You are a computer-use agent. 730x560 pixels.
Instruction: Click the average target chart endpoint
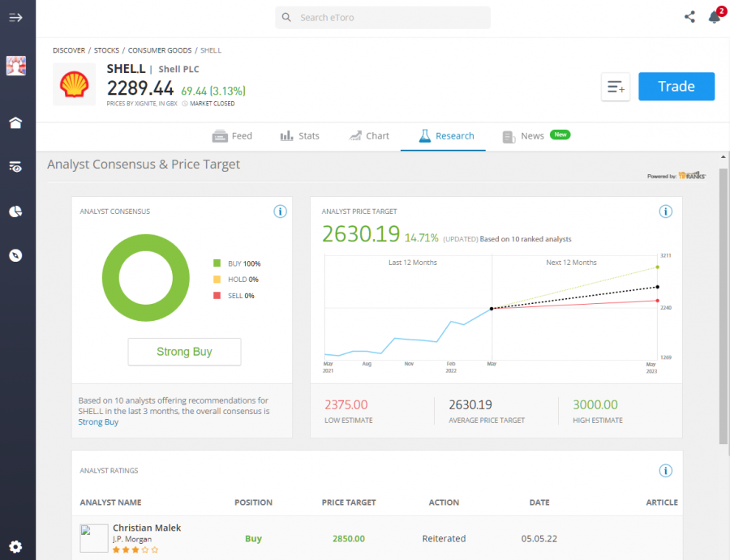point(657,287)
